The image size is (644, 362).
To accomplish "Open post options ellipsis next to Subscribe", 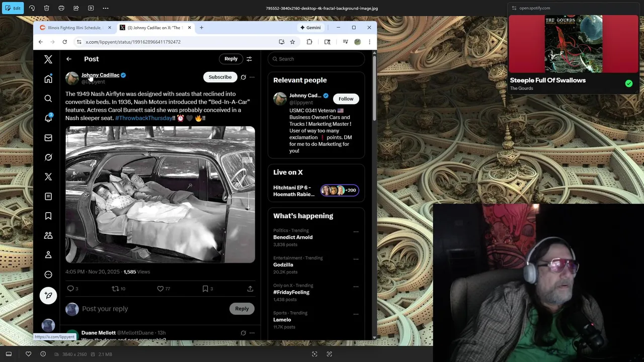I will [252, 77].
